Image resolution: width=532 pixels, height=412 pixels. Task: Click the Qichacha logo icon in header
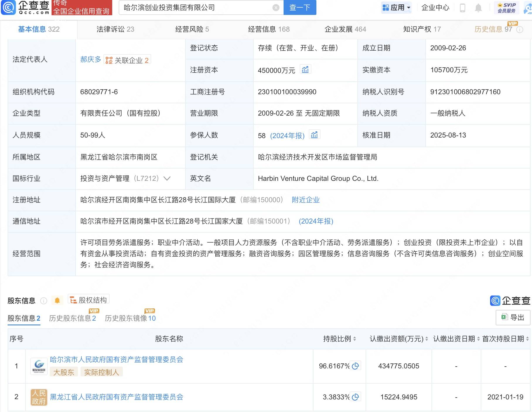click(8, 8)
